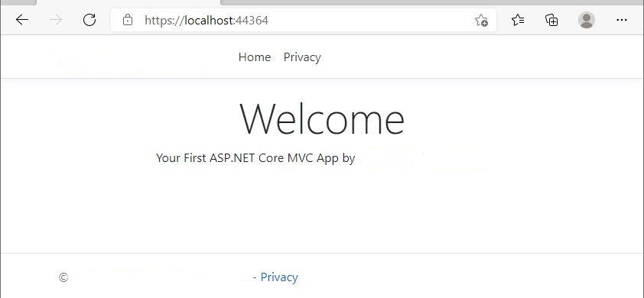644x298 pixels.
Task: Open the user profile avatar
Action: (x=587, y=20)
